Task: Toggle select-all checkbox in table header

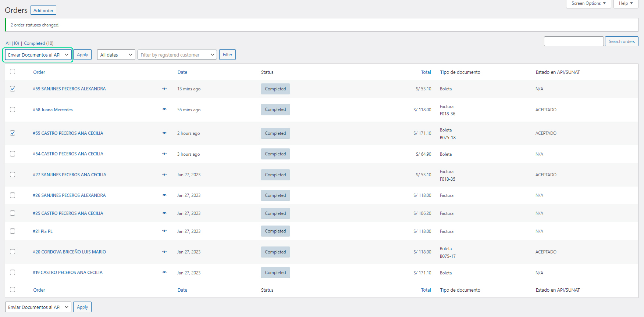Action: click(x=13, y=72)
